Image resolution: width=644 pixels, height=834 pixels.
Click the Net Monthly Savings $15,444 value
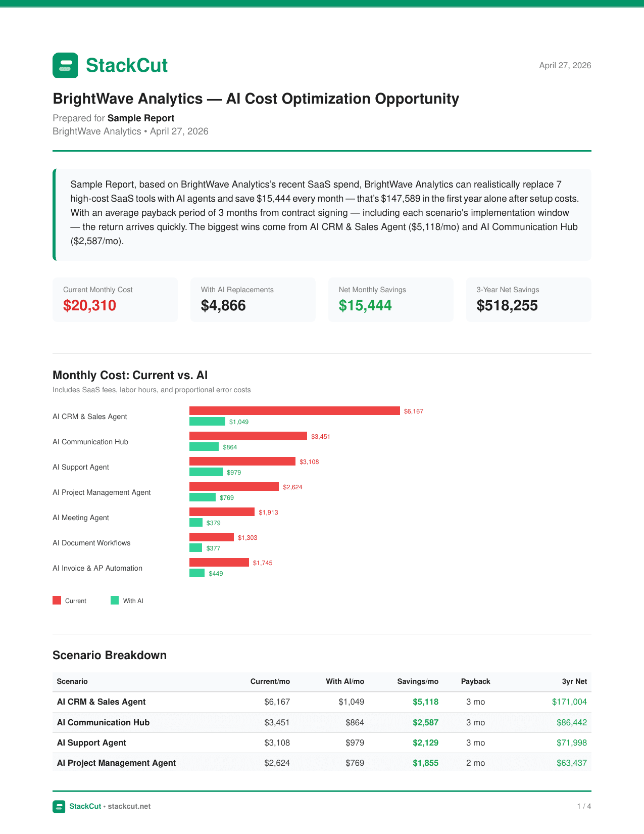(365, 306)
